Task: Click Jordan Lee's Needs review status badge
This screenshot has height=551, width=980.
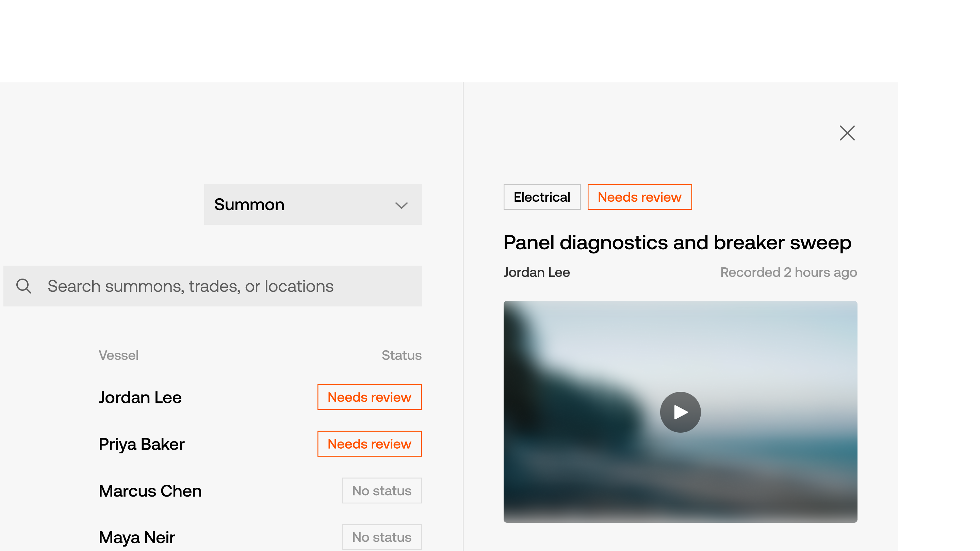Action: tap(370, 397)
